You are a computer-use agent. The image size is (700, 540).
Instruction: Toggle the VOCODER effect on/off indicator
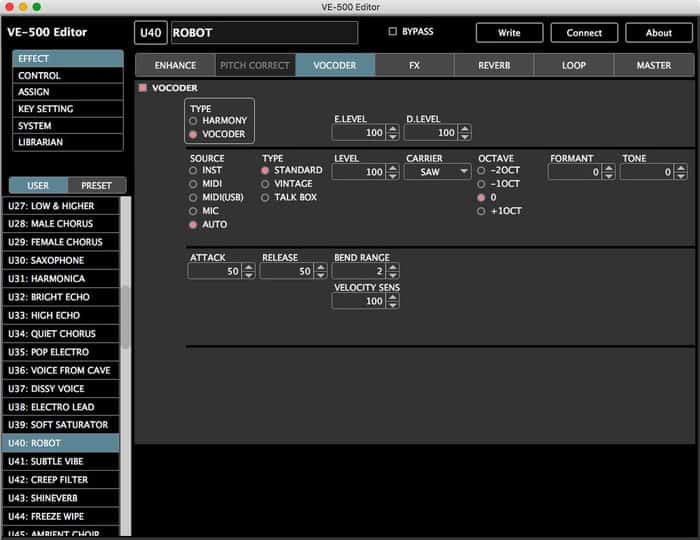[143, 87]
